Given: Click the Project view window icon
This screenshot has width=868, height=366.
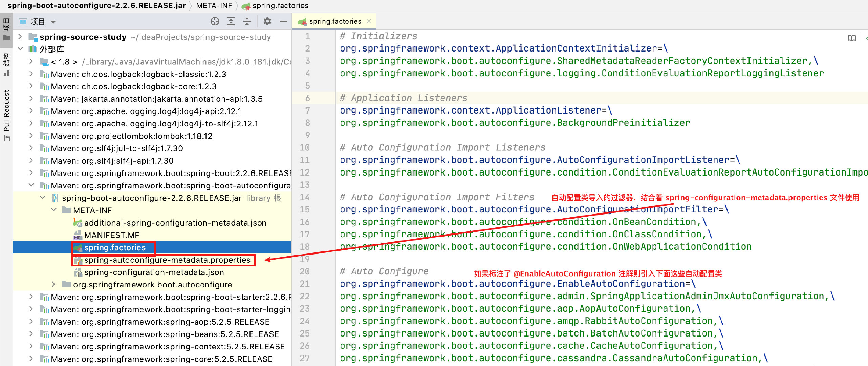Looking at the screenshot, I should 23,22.
